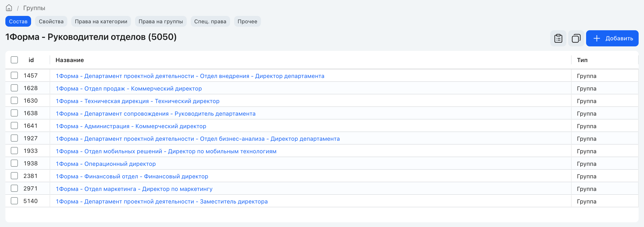Click Группа type cell in row 2971
644x227 pixels.
pos(587,189)
